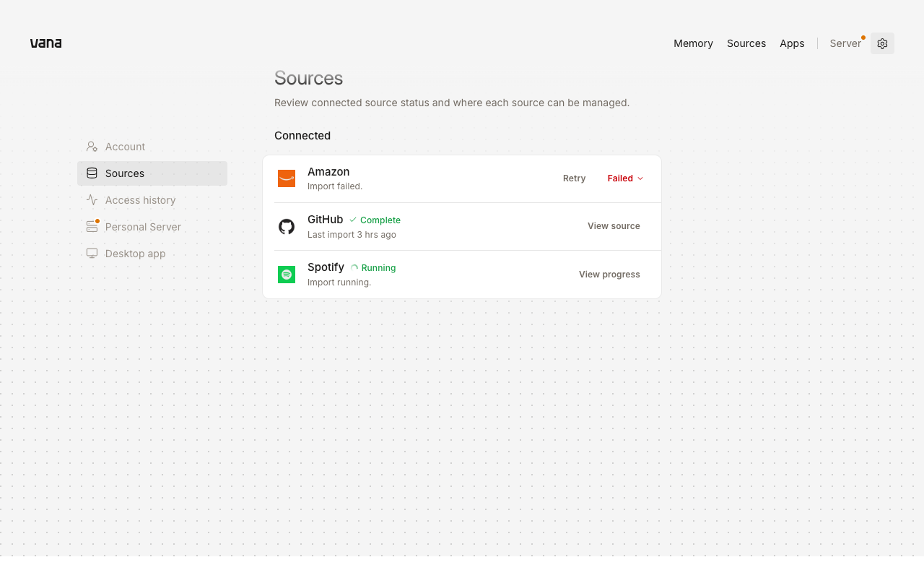The height and width of the screenshot is (578, 924).
Task: Click the Amazon source logo
Action: pyautogui.click(x=287, y=178)
